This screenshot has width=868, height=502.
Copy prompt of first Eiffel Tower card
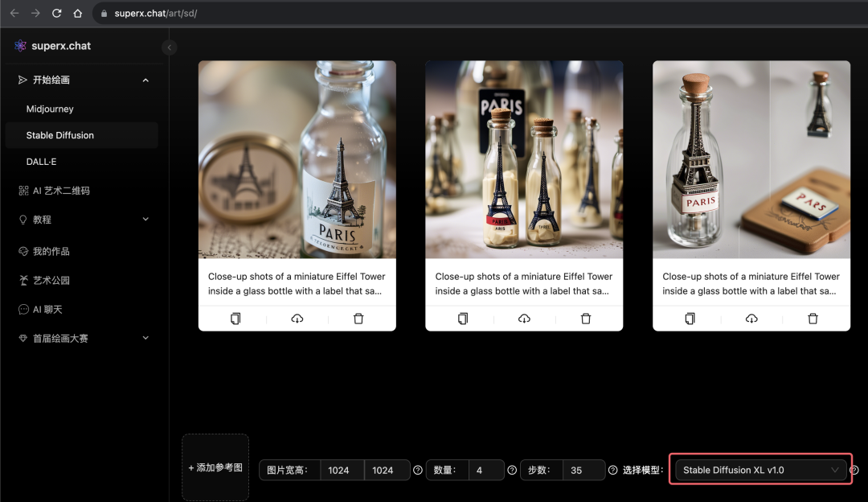coord(235,319)
